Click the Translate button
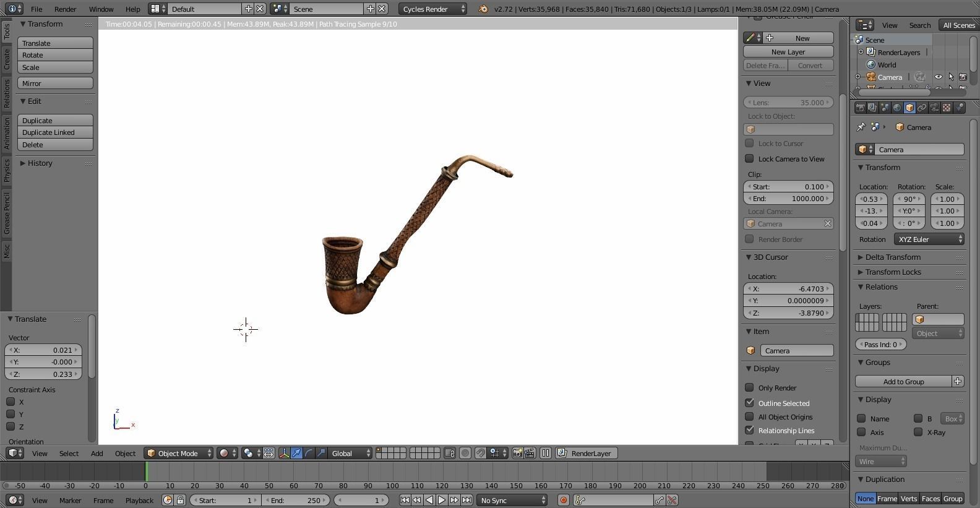Viewport: 980px width, 508px height. (x=55, y=43)
